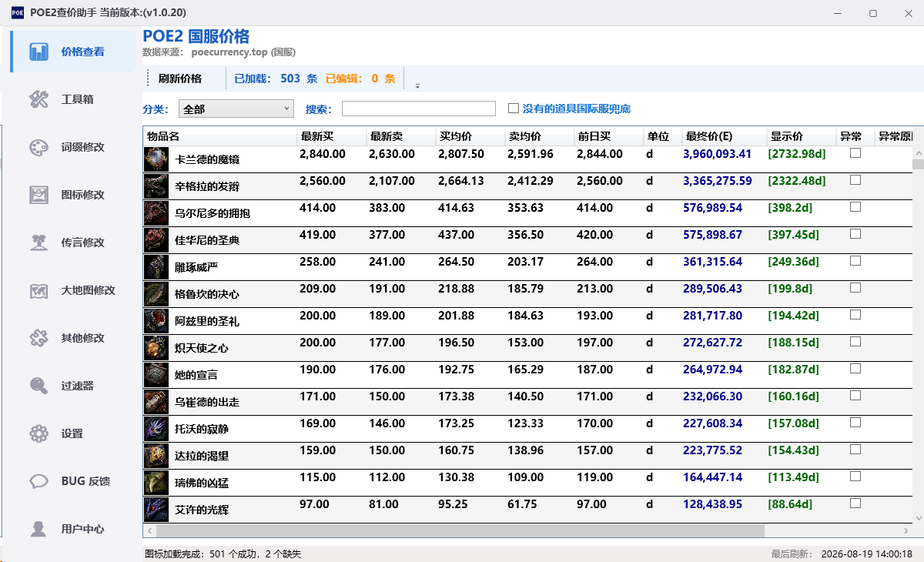Click the 炽天使之心 item icon
924x562 pixels.
click(156, 348)
